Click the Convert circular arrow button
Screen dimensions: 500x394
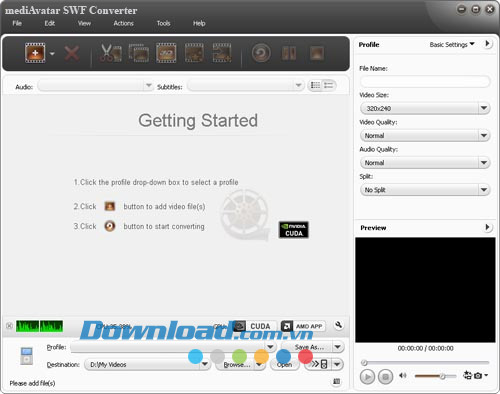(261, 53)
